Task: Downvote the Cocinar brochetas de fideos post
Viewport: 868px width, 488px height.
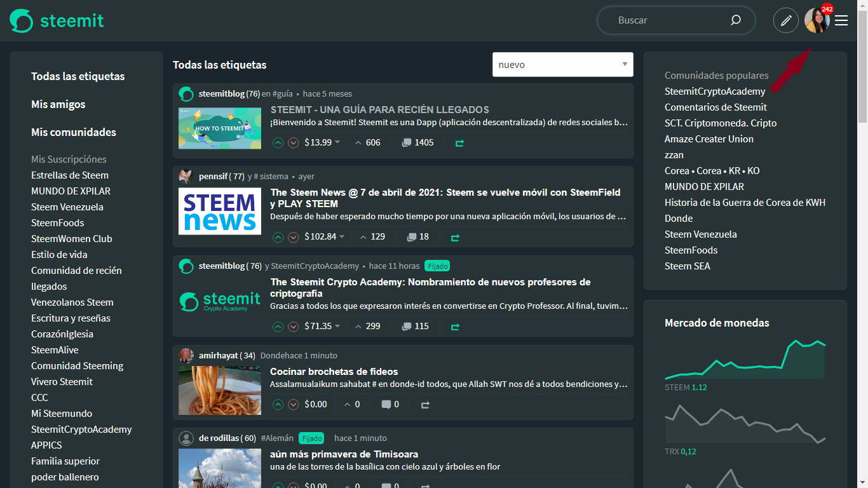Action: pos(294,404)
